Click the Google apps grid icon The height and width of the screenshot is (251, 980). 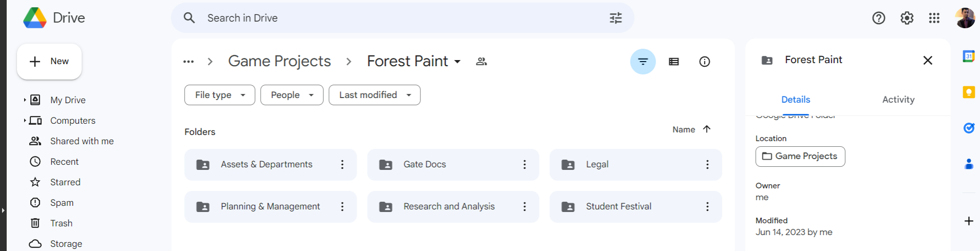click(934, 18)
